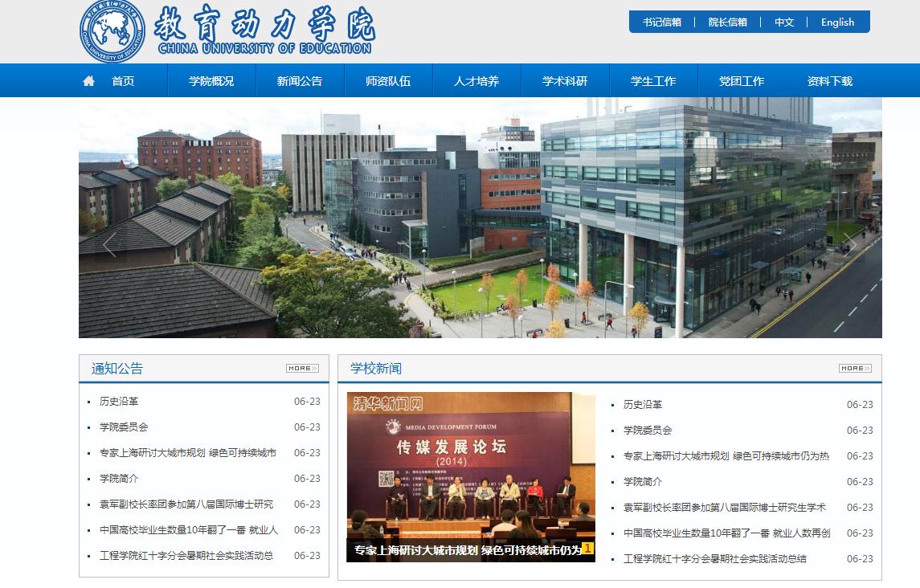Switch the language to English
Viewport: 920px width, 588px height.
[x=837, y=22]
